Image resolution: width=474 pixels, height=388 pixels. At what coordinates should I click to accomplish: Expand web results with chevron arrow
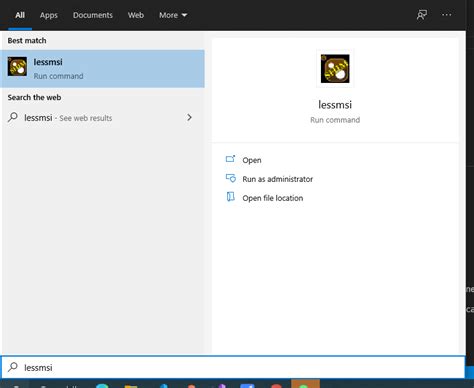[x=189, y=117]
